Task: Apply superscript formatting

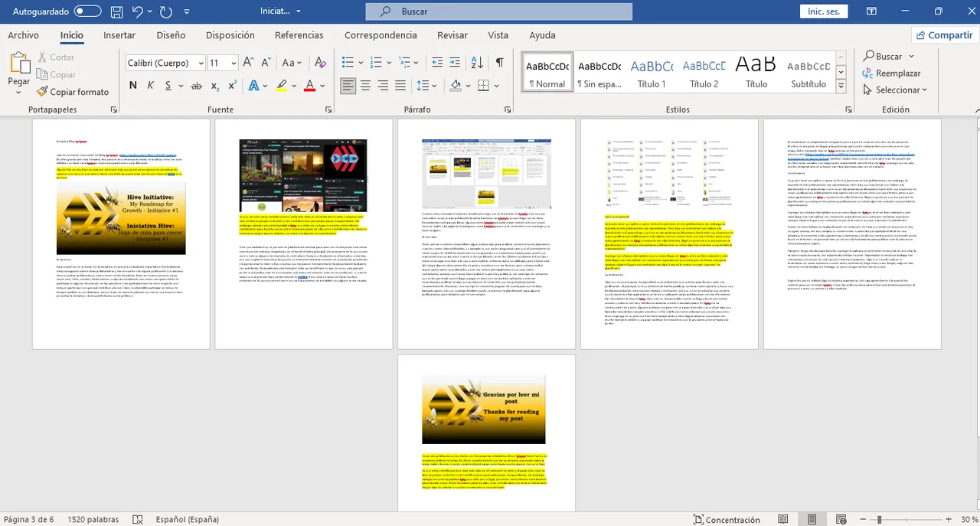Action: tap(232, 86)
